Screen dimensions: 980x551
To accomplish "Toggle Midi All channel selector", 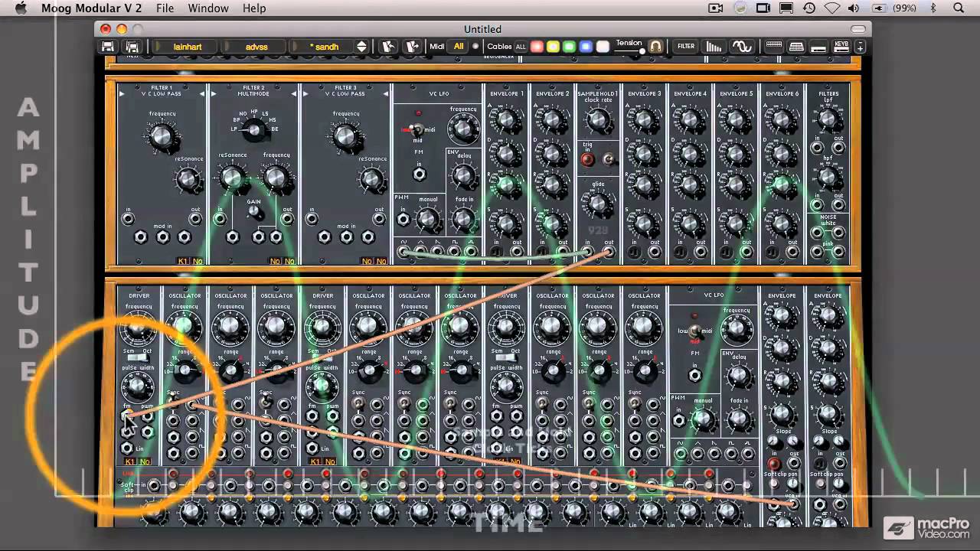I will click(x=459, y=47).
